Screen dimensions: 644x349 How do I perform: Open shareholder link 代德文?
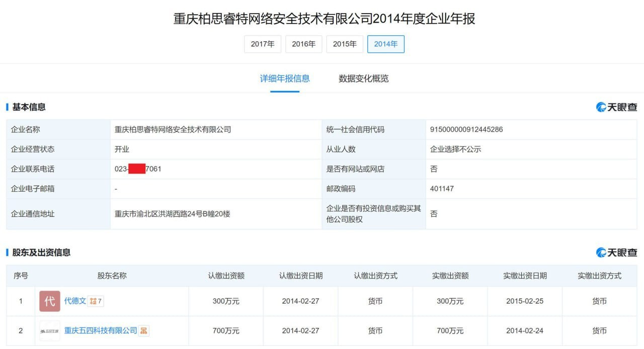(x=75, y=301)
